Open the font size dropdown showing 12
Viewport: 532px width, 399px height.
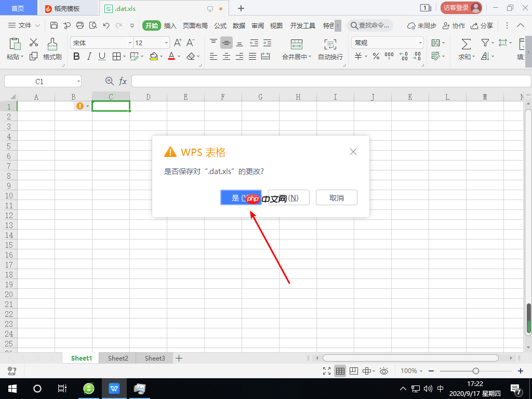166,43
